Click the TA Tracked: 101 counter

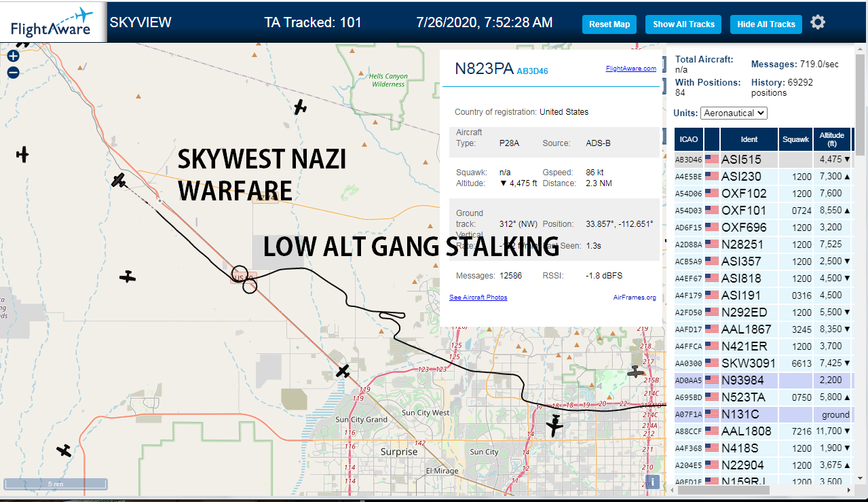coord(313,22)
